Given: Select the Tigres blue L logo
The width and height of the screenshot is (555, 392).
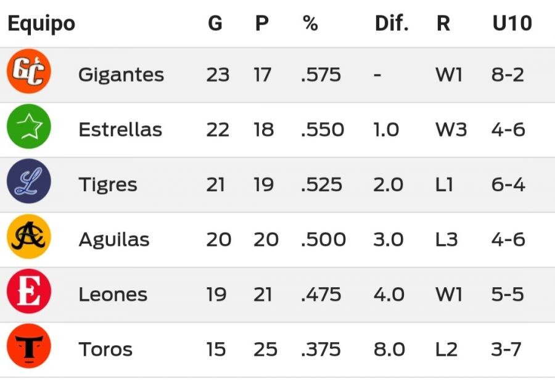Looking at the screenshot, I should [29, 182].
